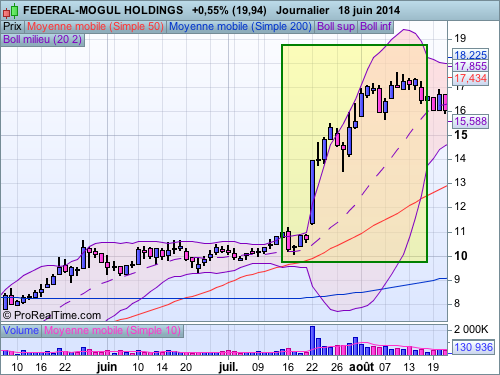Click the Boll milieu (20 2) label
The image size is (500, 375).
click(x=42, y=40)
